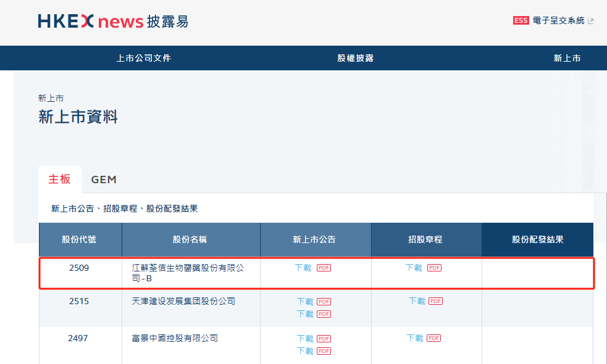Download the second 新上市公告 for stock 2497
Image resolution: width=607 pixels, height=364 pixels.
pos(305,351)
